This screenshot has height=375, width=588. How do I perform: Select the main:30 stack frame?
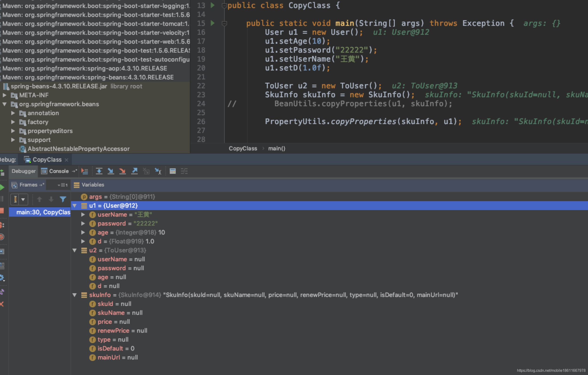[43, 212]
